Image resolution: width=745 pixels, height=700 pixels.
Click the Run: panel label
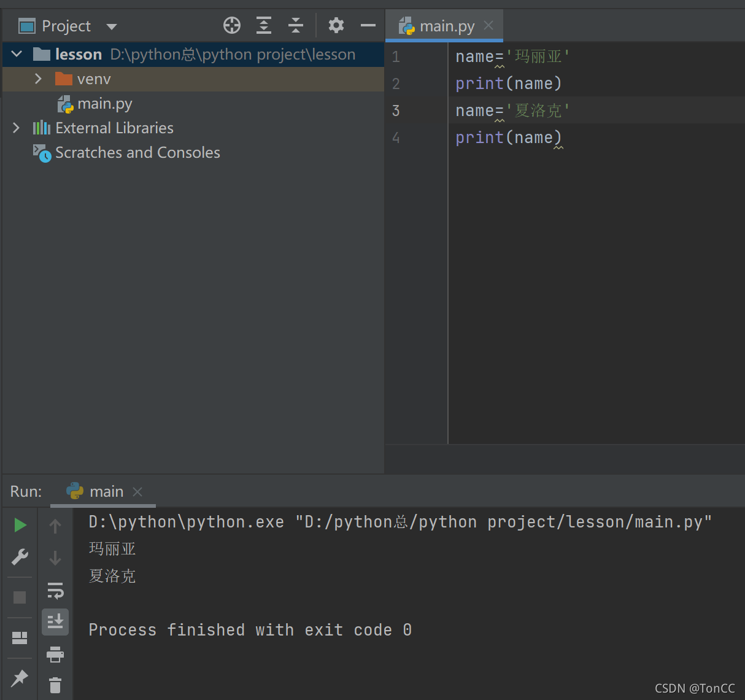[x=26, y=492]
